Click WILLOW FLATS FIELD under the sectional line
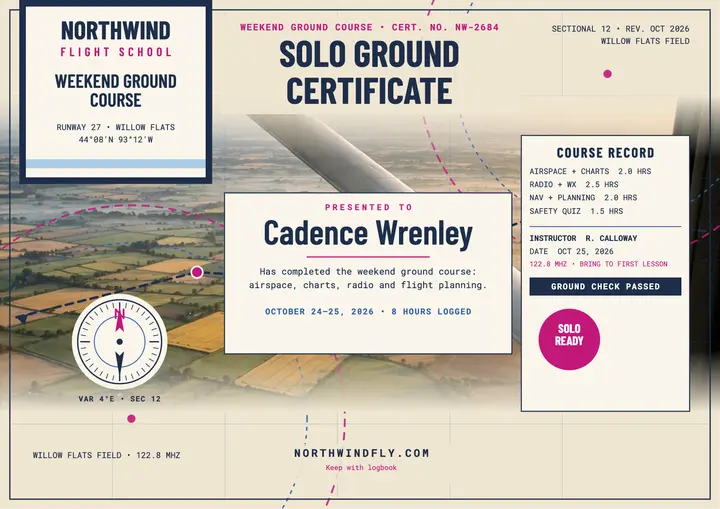The image size is (720, 509). [x=645, y=41]
